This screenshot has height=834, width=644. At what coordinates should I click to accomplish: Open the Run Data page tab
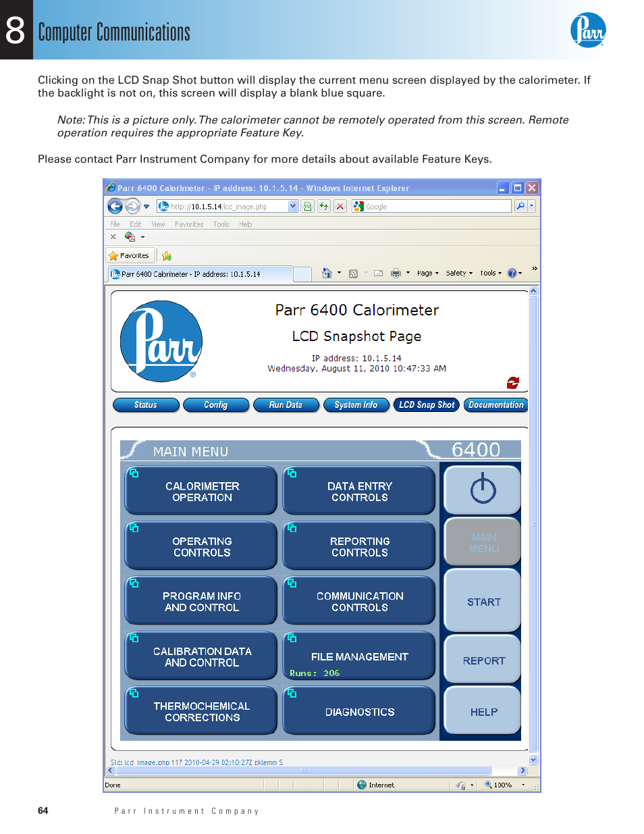[286, 405]
